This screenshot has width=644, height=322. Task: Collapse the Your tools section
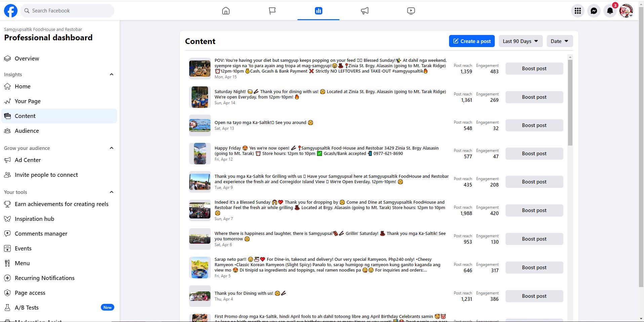pos(112,192)
